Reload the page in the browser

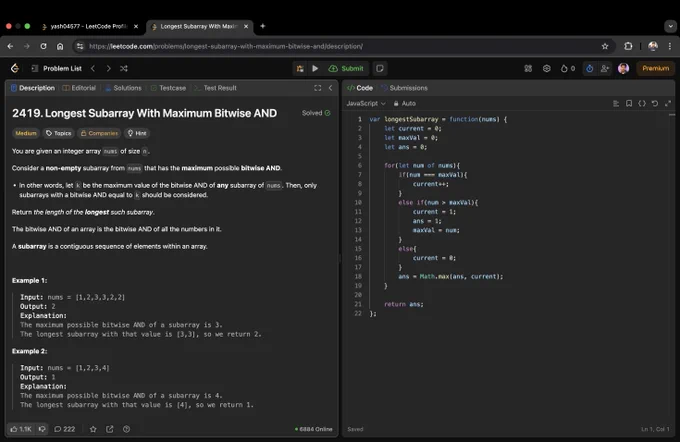click(x=43, y=46)
